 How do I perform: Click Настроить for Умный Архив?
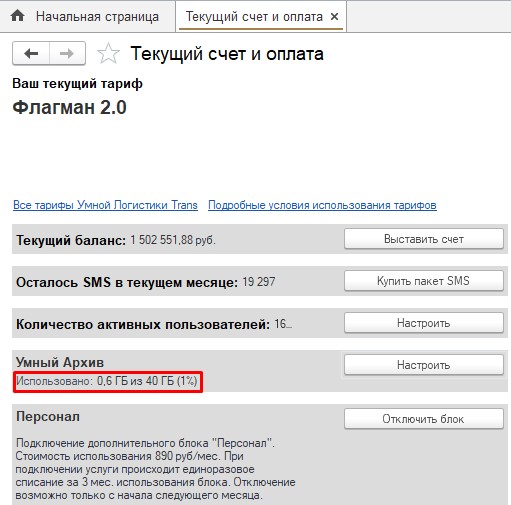[x=424, y=365]
